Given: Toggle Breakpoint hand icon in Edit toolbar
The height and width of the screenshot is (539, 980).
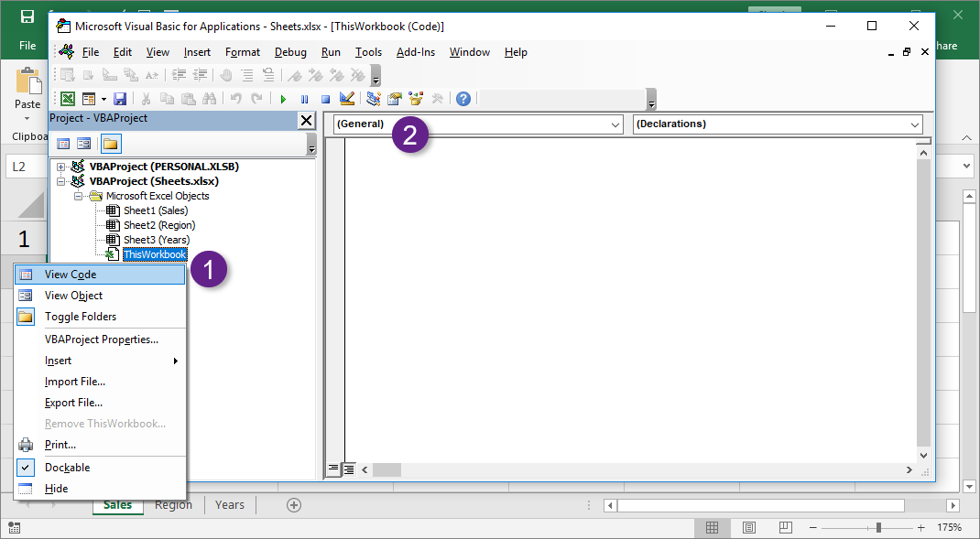Looking at the screenshot, I should tap(226, 75).
